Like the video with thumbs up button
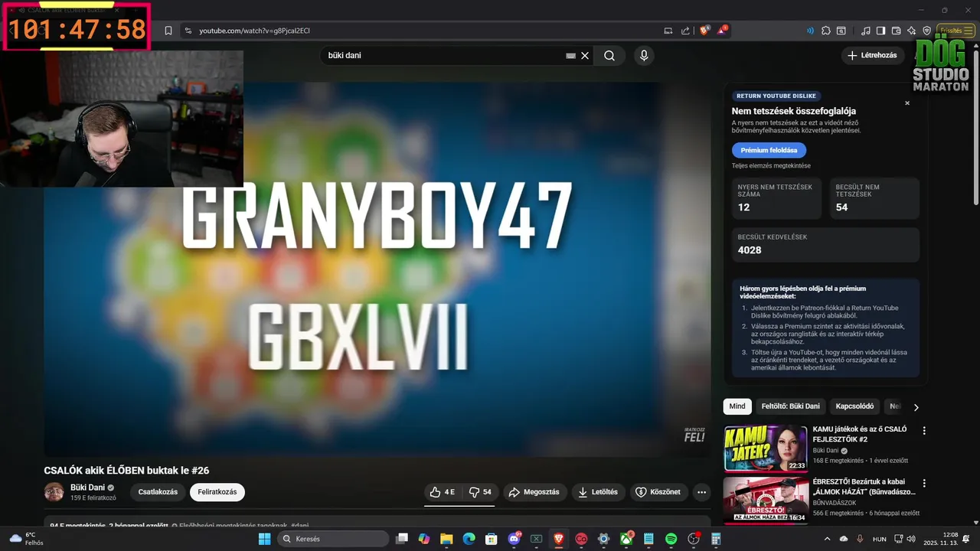This screenshot has width=980, height=551. [443, 492]
